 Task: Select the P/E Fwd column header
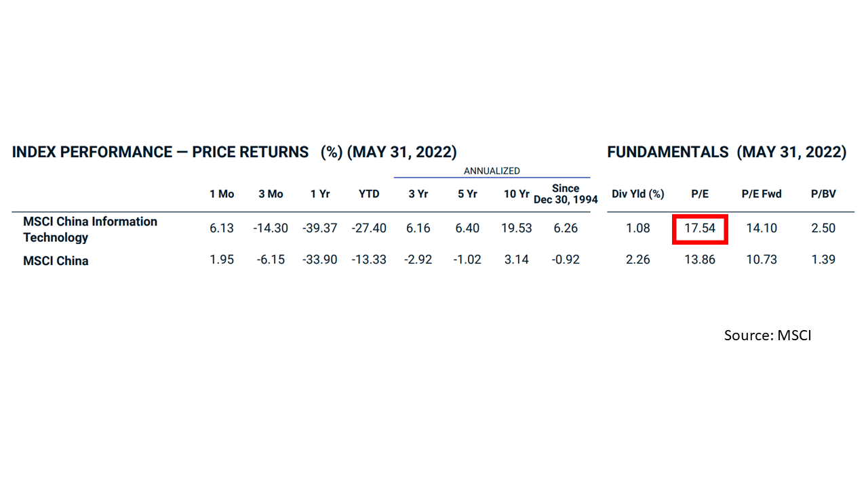(x=762, y=194)
